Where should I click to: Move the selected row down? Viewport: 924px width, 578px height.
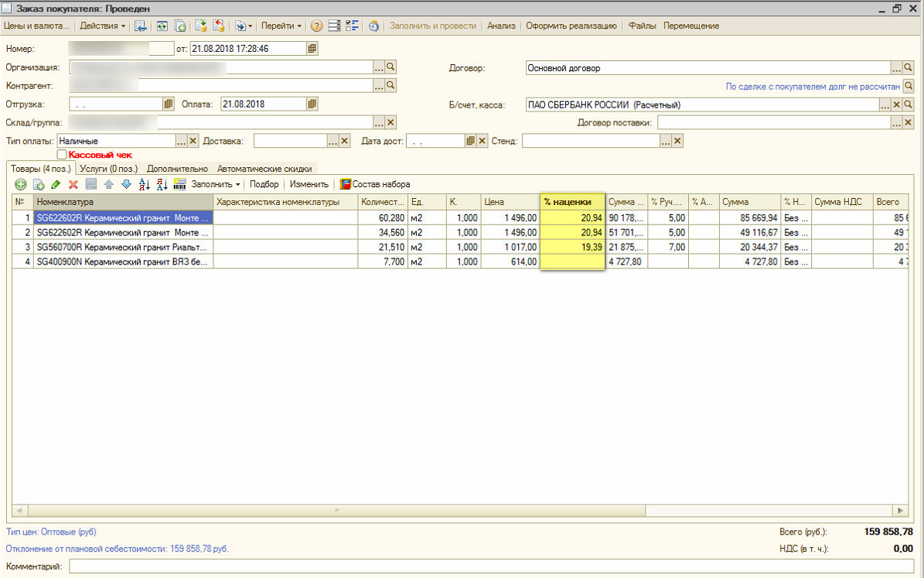[126, 184]
